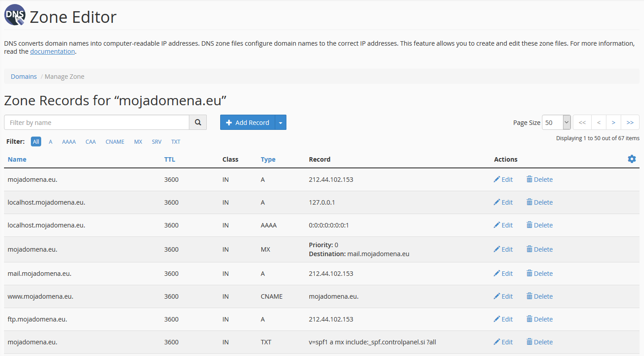The height and width of the screenshot is (356, 644).
Task: Select the All filter
Action: pos(36,142)
